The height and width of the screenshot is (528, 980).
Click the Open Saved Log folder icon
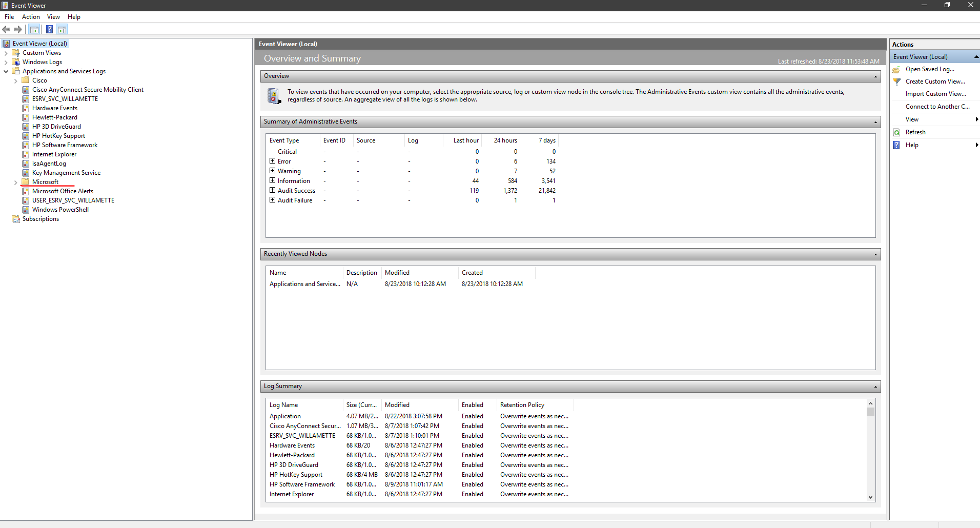896,69
